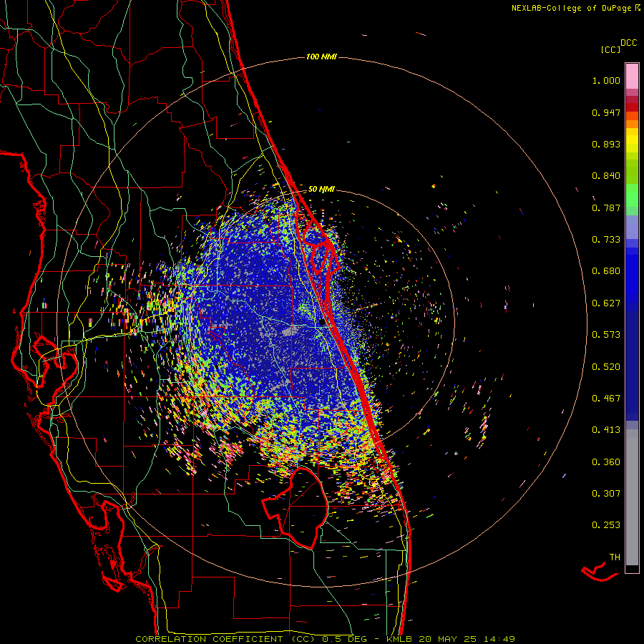Click the DCC product code label
This screenshot has width=644, height=644.
click(628, 43)
